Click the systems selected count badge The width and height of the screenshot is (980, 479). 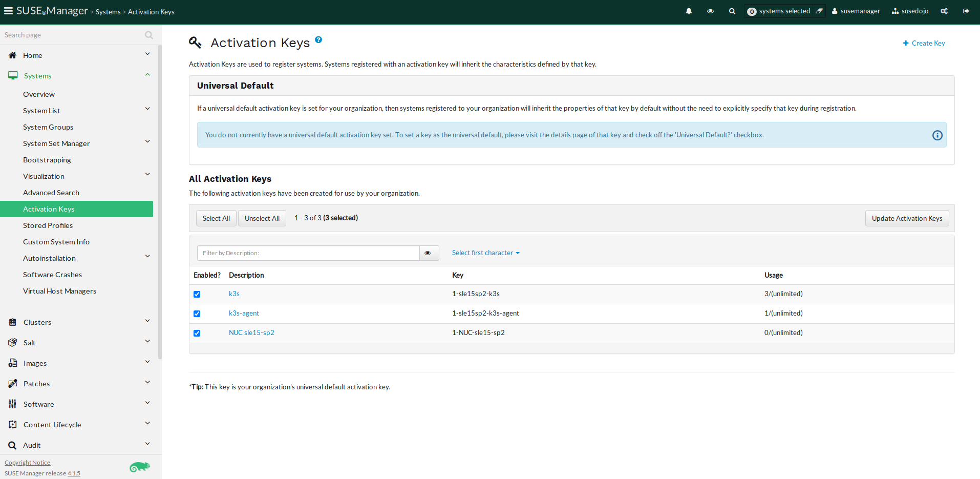752,11
